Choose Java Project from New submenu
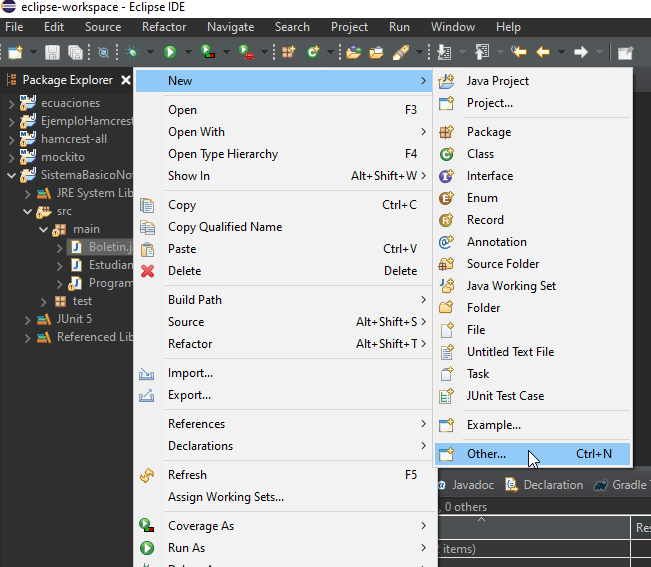The width and height of the screenshot is (651, 567). [533, 81]
